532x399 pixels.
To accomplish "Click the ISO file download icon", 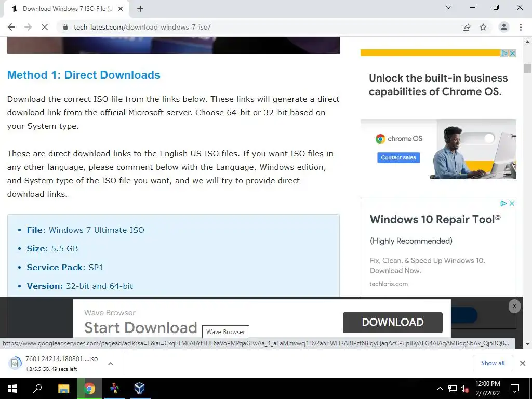I will [x=15, y=363].
